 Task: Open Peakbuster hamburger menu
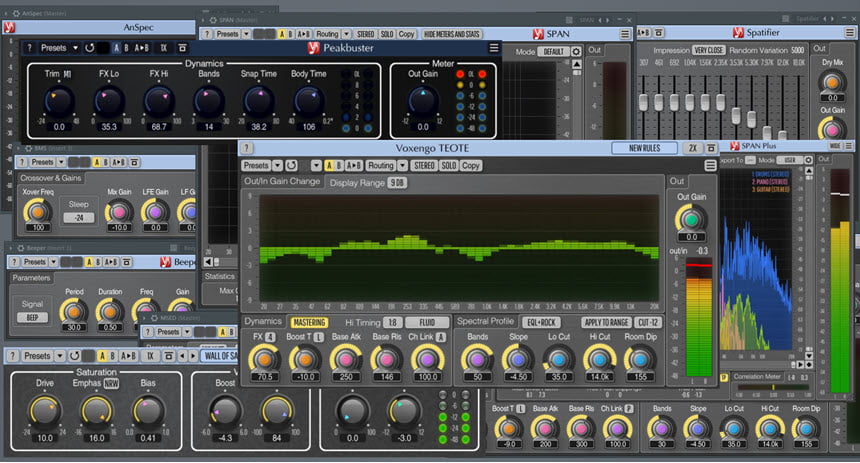click(494, 48)
